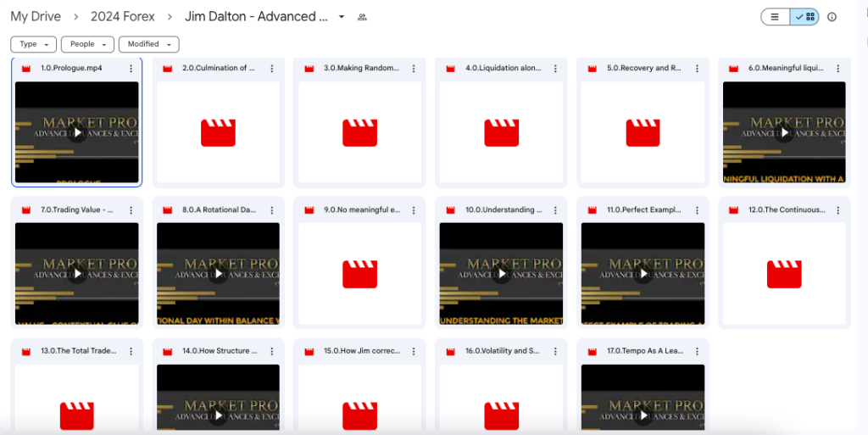Screen dimensions: 868x435
Task: Open 16.0.Volatility video placeholder thumbnail
Action: click(x=502, y=398)
